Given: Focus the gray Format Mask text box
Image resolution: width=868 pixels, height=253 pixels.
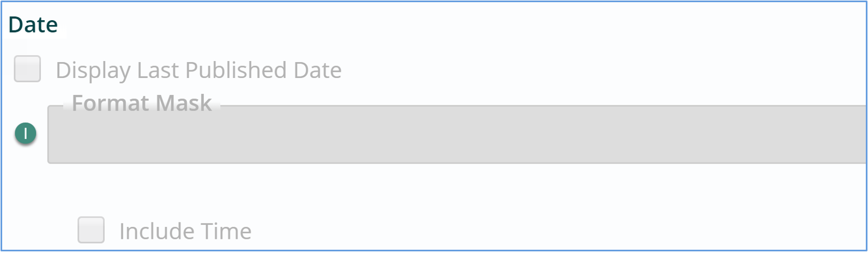Looking at the screenshot, I should coord(457,134).
